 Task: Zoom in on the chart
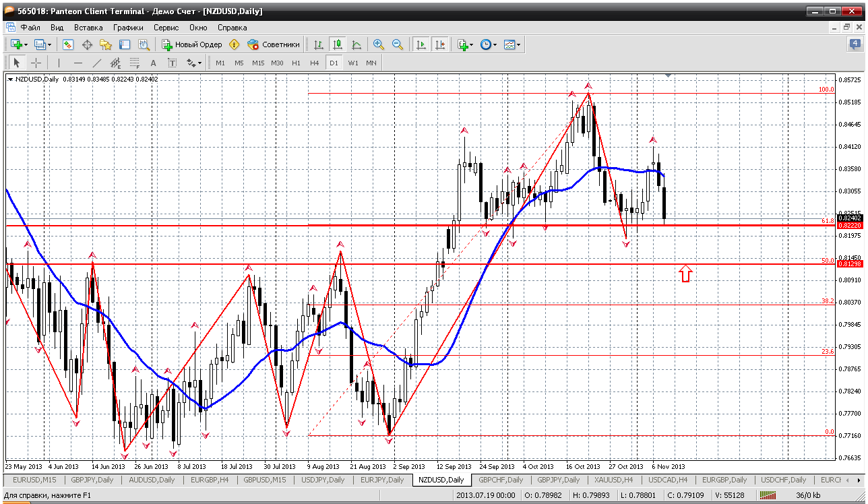(379, 44)
